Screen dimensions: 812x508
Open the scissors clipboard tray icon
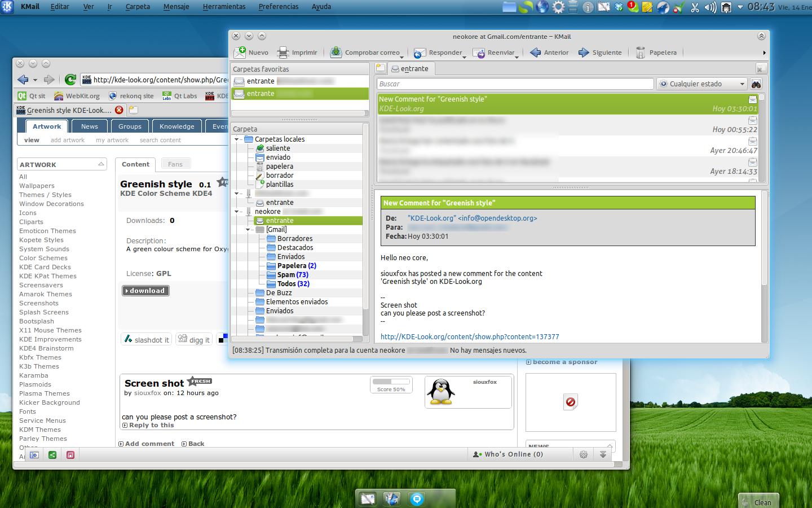695,7
